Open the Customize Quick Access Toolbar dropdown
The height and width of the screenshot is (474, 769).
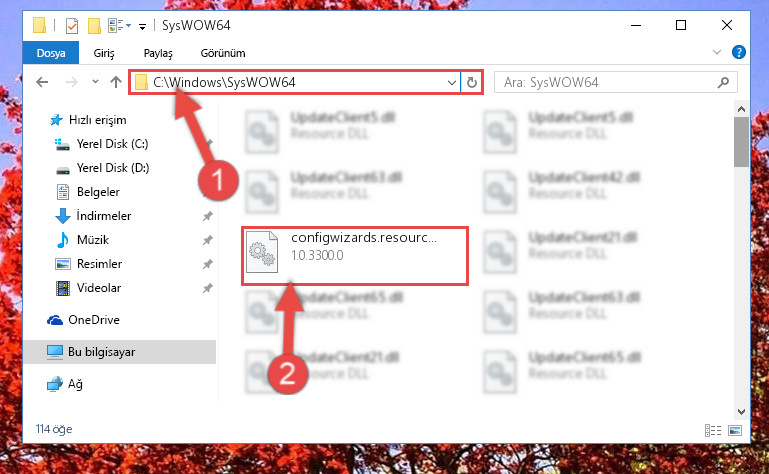tap(142, 26)
